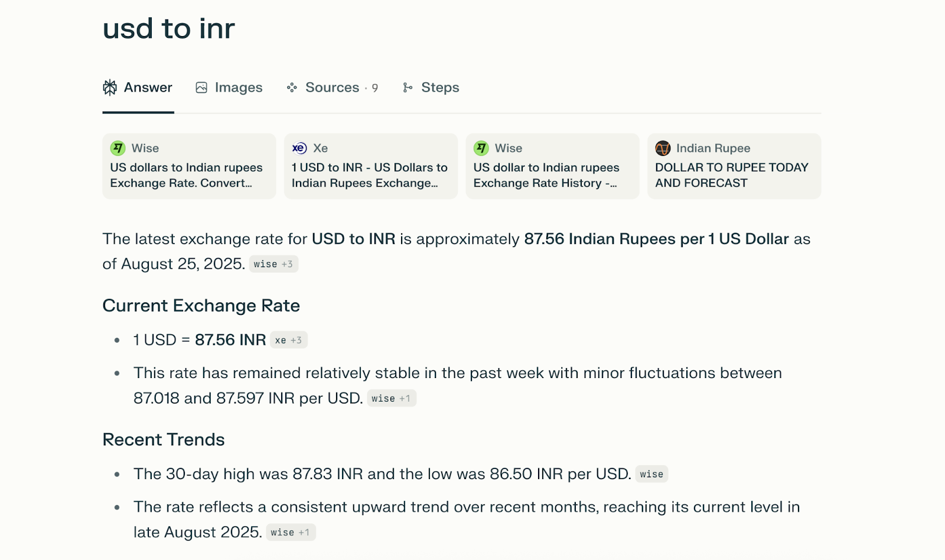
Task: Click the Steps tab branch icon
Action: [x=408, y=87]
